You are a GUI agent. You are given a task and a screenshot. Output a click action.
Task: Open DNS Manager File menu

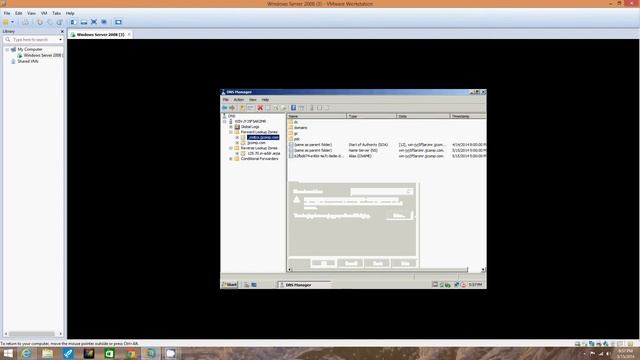point(226,100)
